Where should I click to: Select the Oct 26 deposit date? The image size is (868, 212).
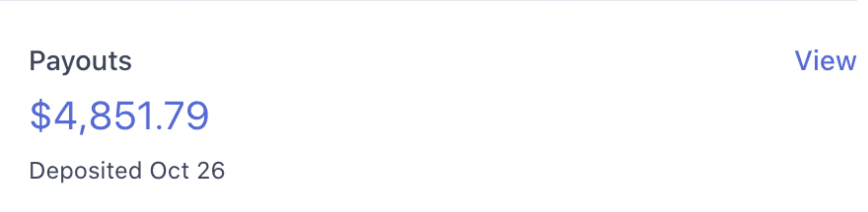pos(187,171)
